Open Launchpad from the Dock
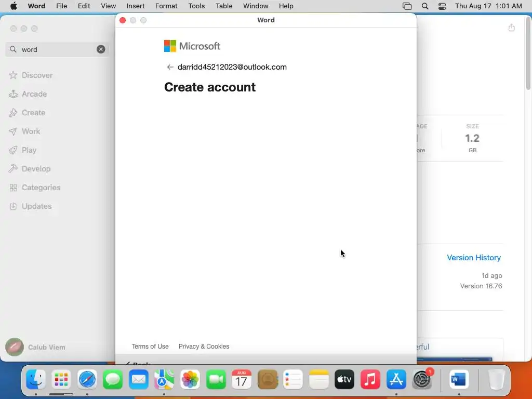 [61, 379]
